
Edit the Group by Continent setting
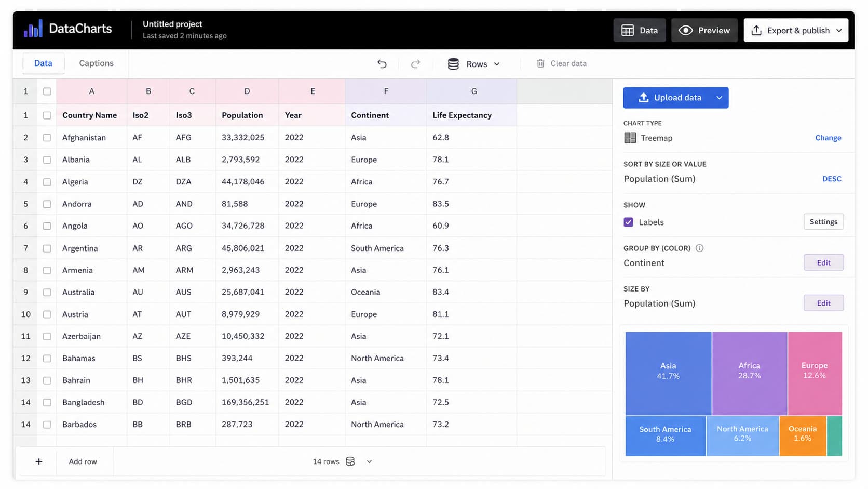[x=823, y=263]
